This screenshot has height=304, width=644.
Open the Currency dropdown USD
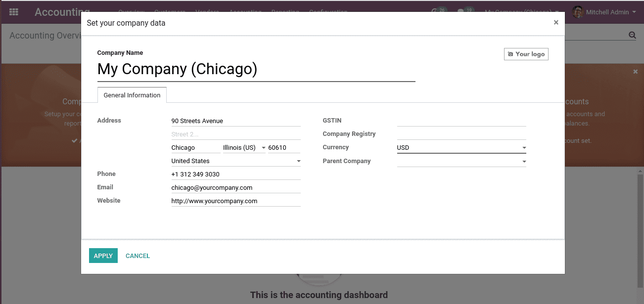click(x=461, y=148)
